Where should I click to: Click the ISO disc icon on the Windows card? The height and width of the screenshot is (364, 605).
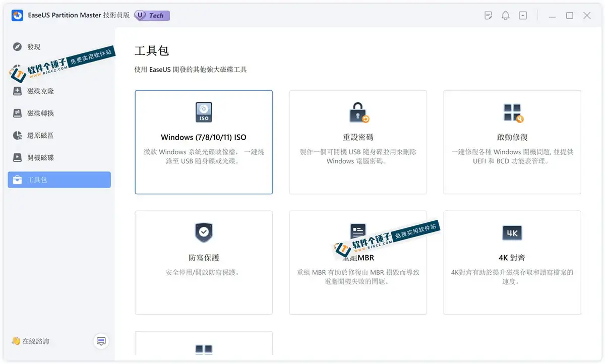coord(204,112)
